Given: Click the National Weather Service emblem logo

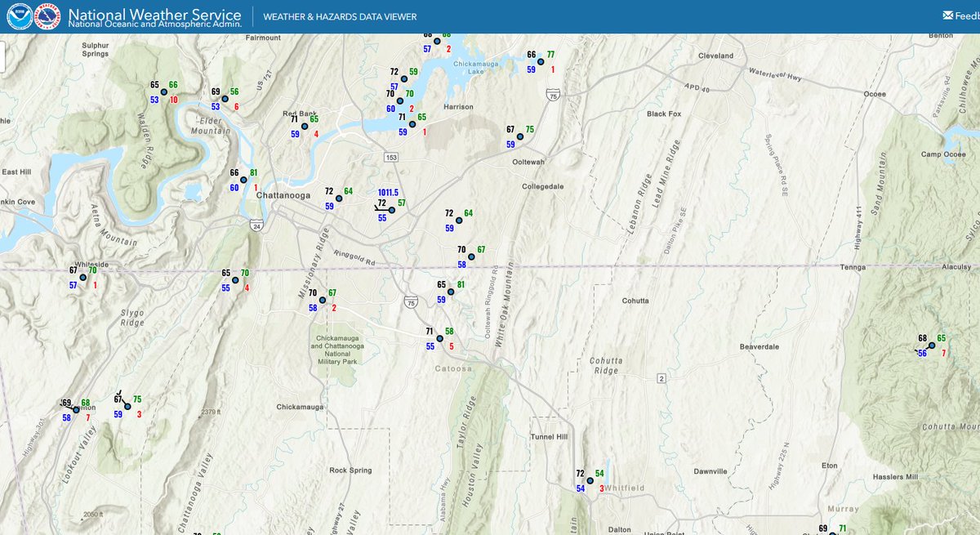Looking at the screenshot, I should pyautogui.click(x=48, y=16).
